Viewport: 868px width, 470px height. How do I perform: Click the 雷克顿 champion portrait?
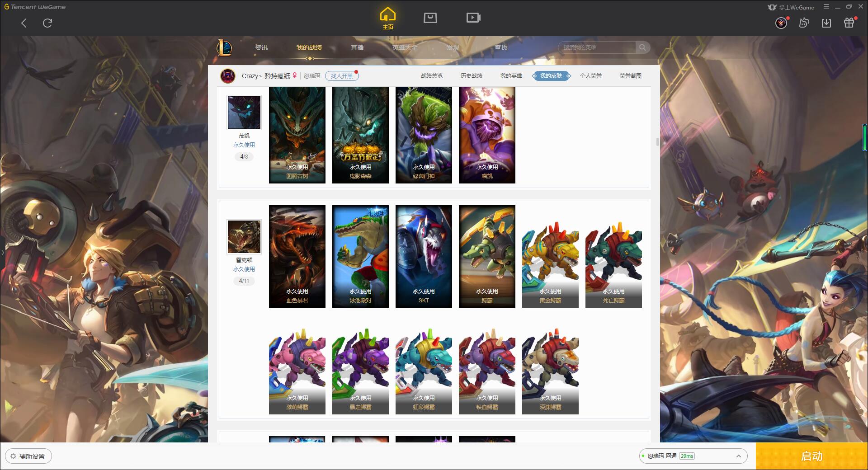(244, 237)
